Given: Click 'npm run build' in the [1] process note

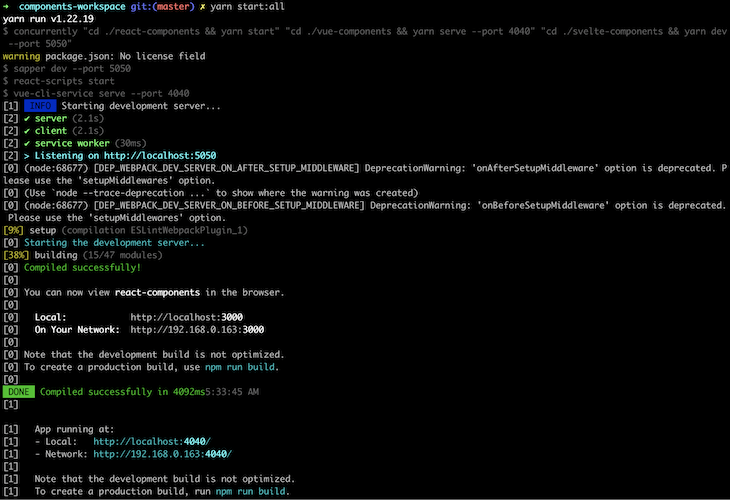Looking at the screenshot, I should [250, 491].
